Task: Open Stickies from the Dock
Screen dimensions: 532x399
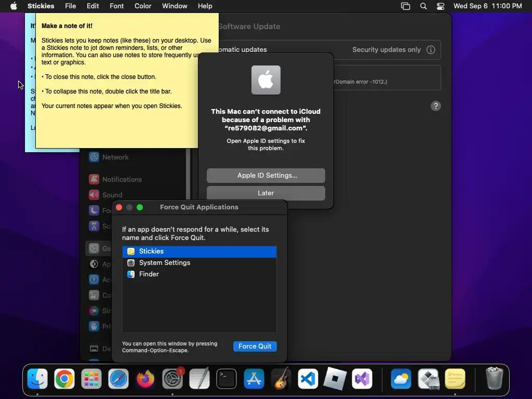Action: (x=455, y=378)
